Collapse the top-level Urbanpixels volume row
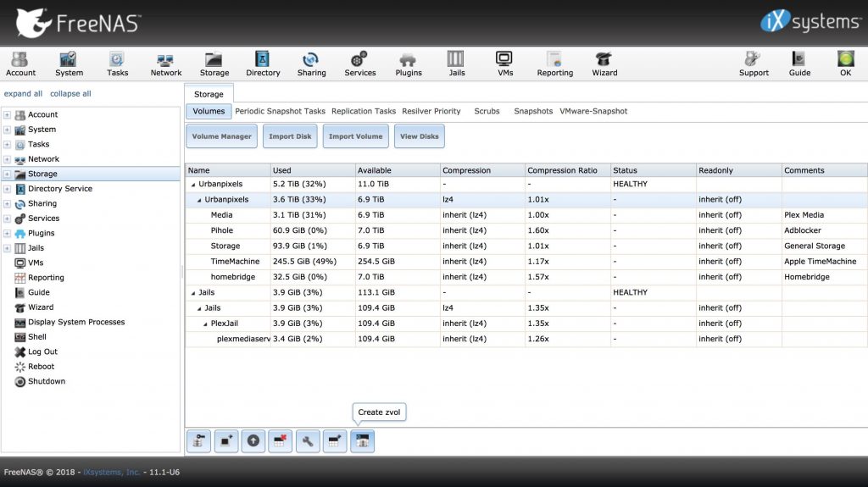 [x=193, y=185]
